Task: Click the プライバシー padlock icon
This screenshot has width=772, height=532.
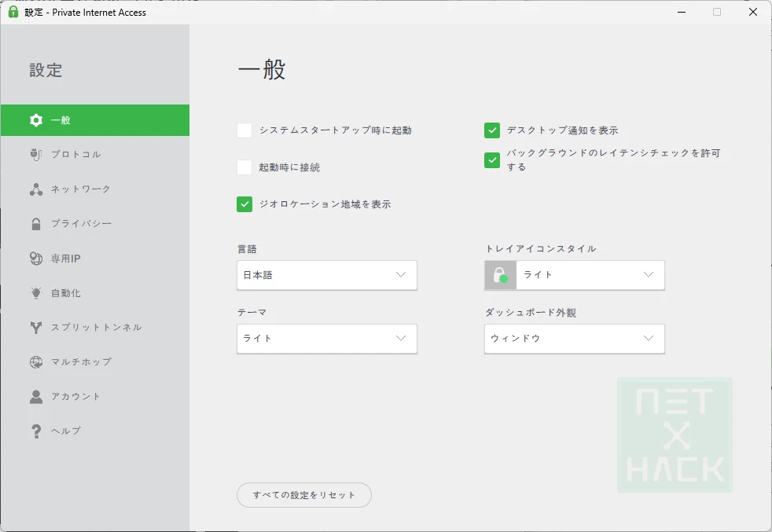Action: pos(35,224)
